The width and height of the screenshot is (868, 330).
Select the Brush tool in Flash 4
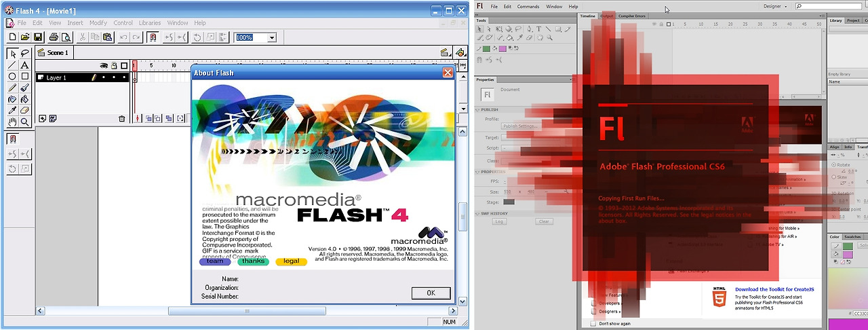[25, 88]
